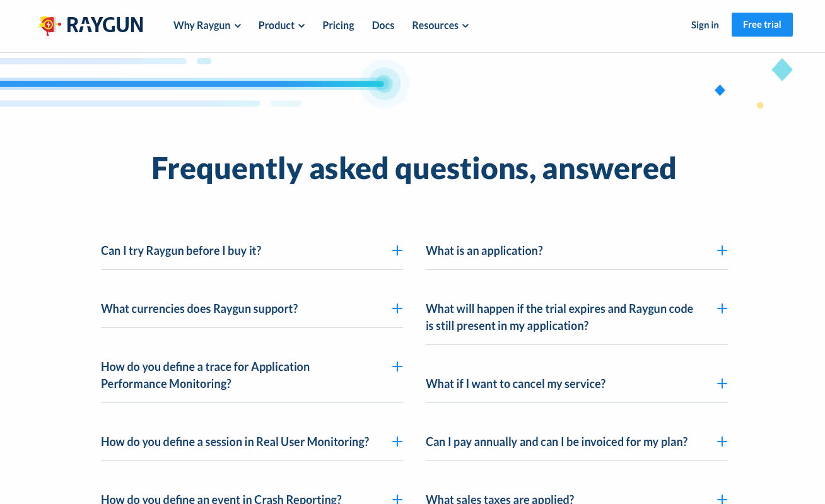Image resolution: width=825 pixels, height=504 pixels.
Task: Expand plus icon for 'Can I try Raygun before I buy it?'
Action: 397,250
